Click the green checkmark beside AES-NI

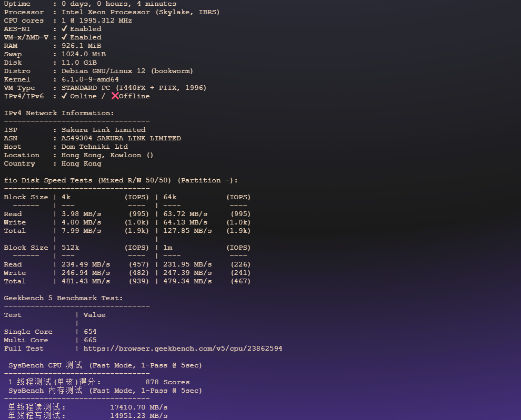pos(65,28)
